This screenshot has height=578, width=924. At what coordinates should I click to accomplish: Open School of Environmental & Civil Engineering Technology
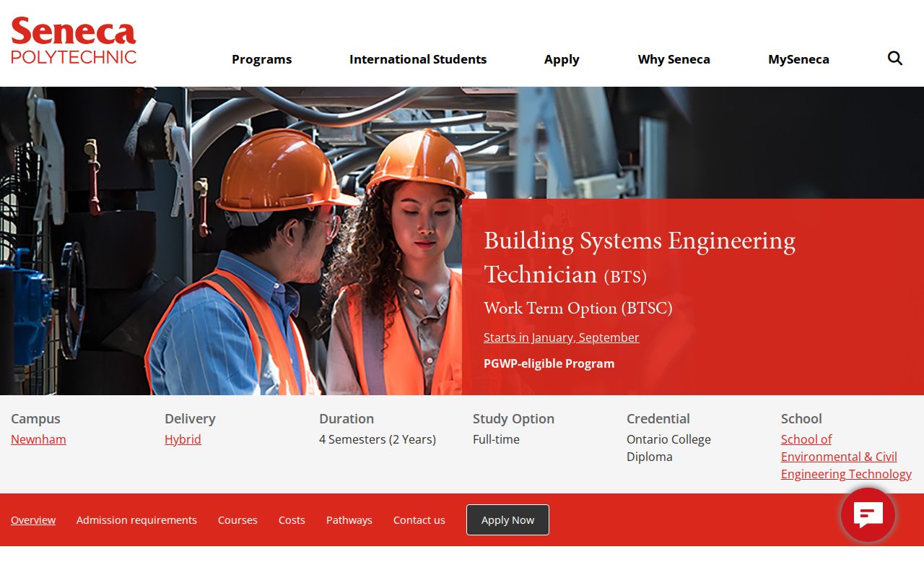click(x=845, y=457)
